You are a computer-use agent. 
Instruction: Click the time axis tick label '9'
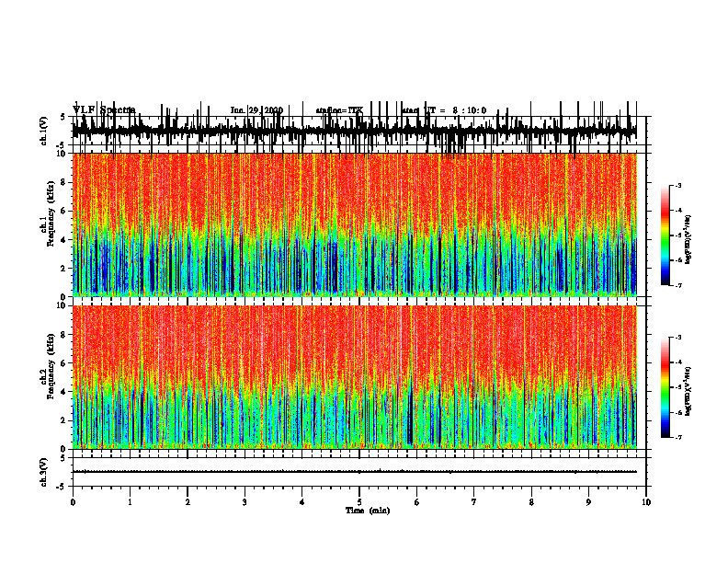coord(588,502)
